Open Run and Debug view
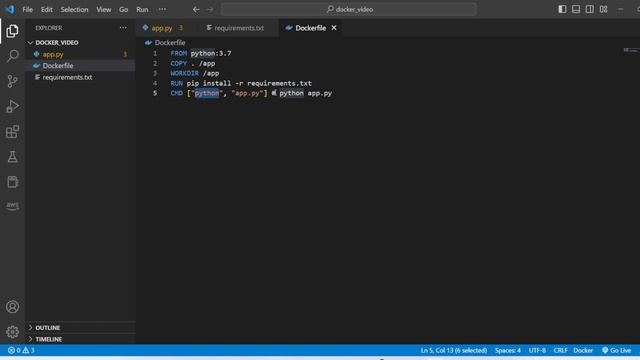 pos(12,107)
